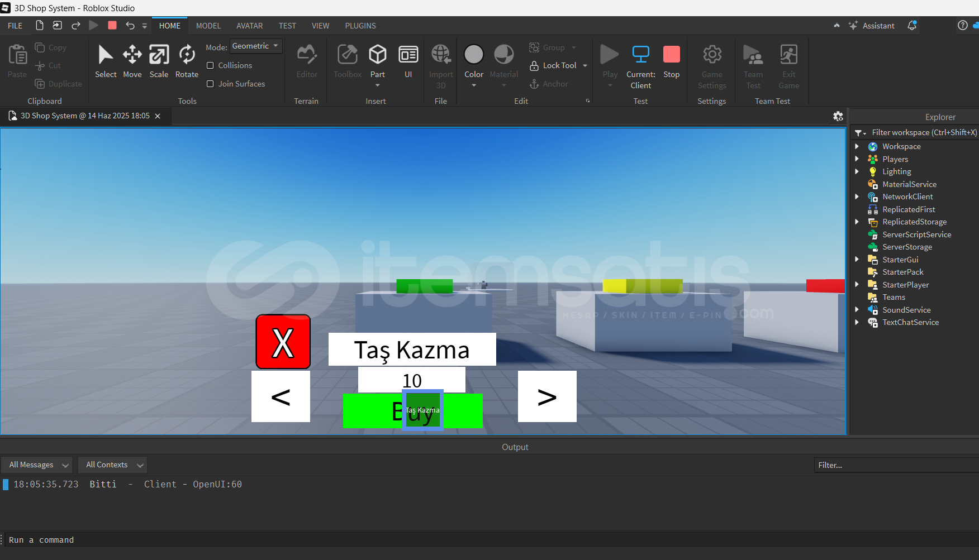Open the UI insert tool
Image resolution: width=979 pixels, height=560 pixels.
(x=408, y=55)
